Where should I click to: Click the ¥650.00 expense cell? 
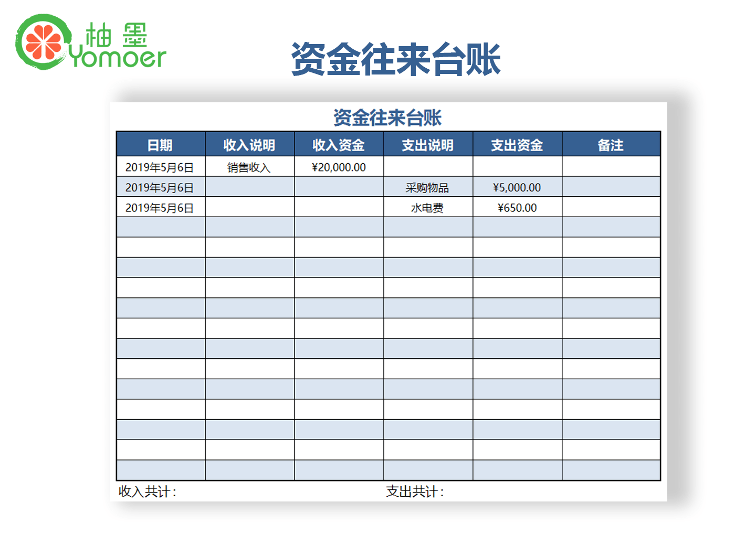(x=518, y=207)
